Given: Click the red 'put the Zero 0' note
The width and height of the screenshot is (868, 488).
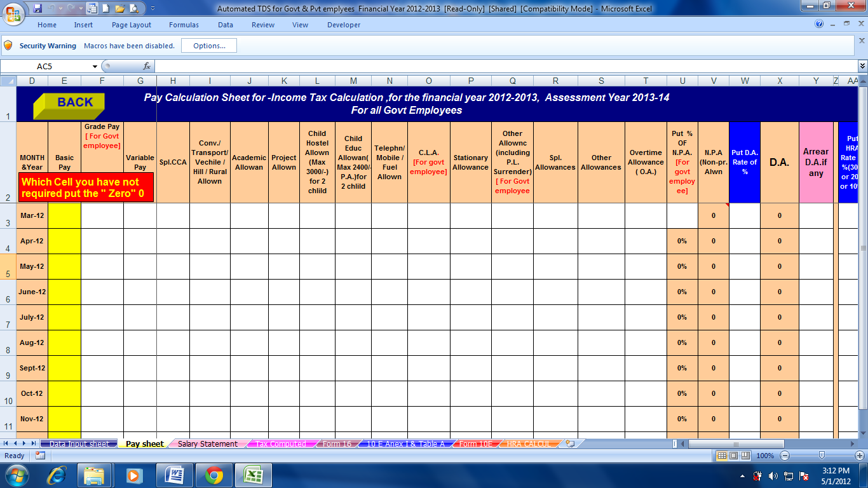Looking at the screenshot, I should point(86,187).
